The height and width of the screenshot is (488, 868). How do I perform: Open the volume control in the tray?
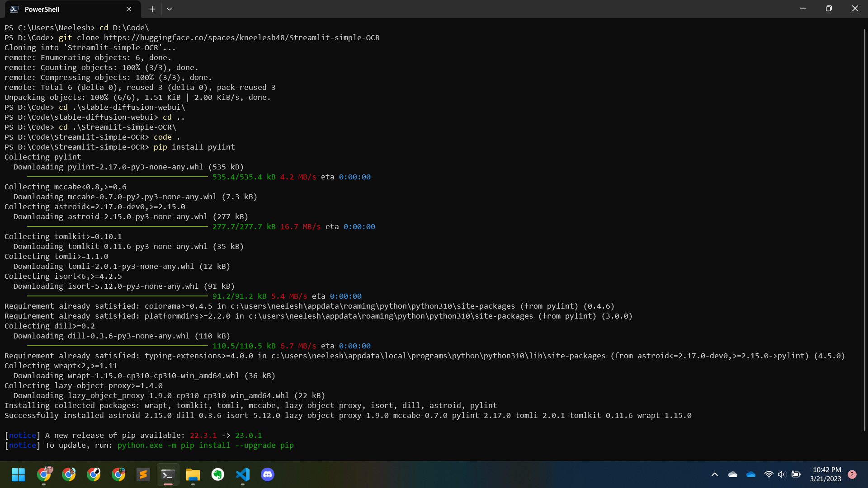click(x=782, y=474)
